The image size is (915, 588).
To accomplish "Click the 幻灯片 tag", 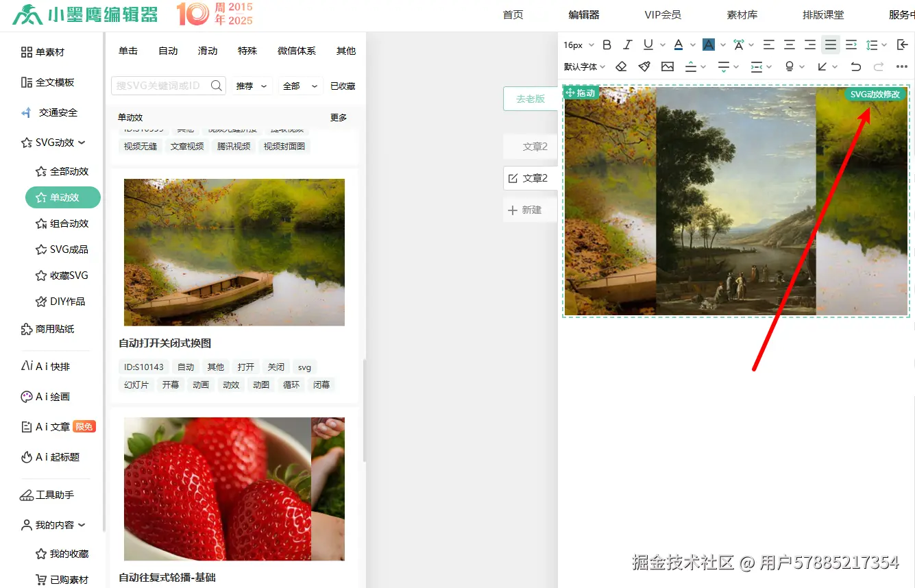I will click(136, 384).
